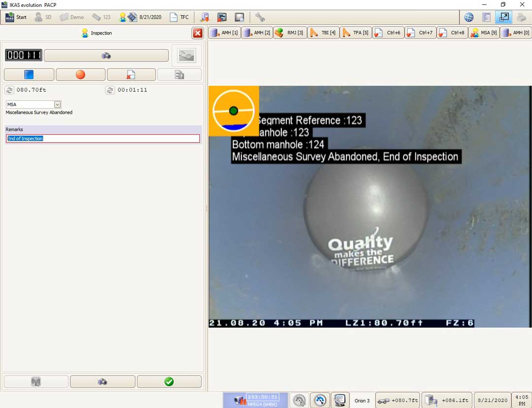Toggle the detached video window icon
532x408 pixels.
(503, 17)
